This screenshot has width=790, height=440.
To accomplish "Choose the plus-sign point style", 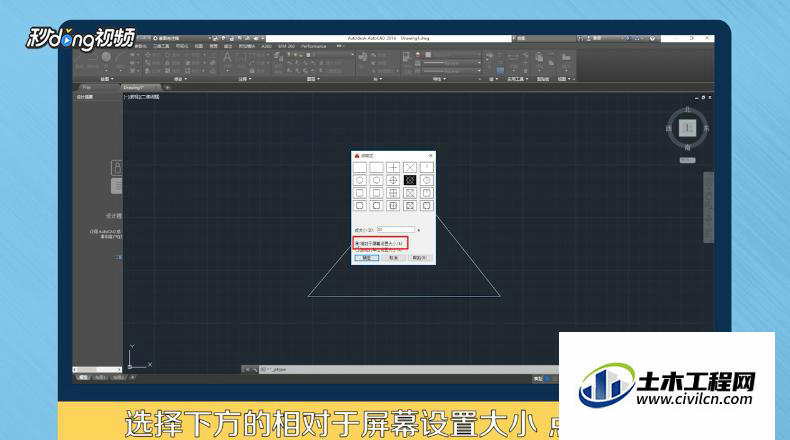I will tap(393, 167).
